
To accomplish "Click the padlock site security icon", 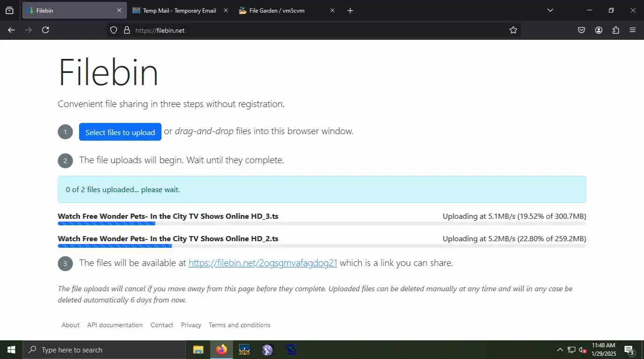I will (126, 30).
